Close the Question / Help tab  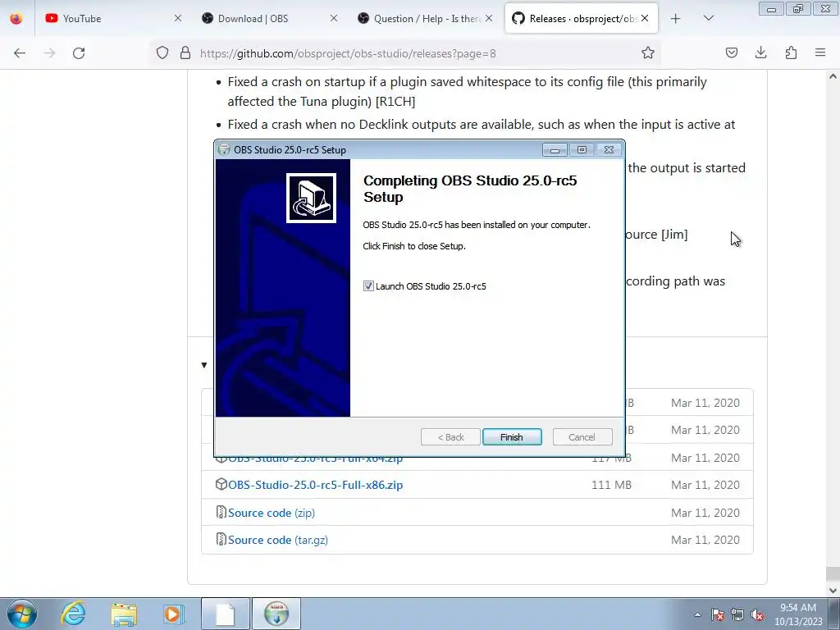[489, 19]
